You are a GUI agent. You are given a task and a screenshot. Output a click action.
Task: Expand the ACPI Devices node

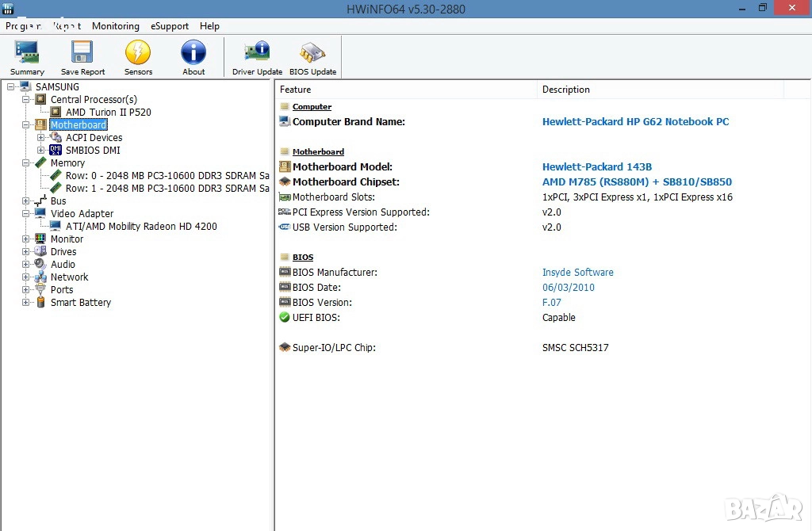click(41, 138)
